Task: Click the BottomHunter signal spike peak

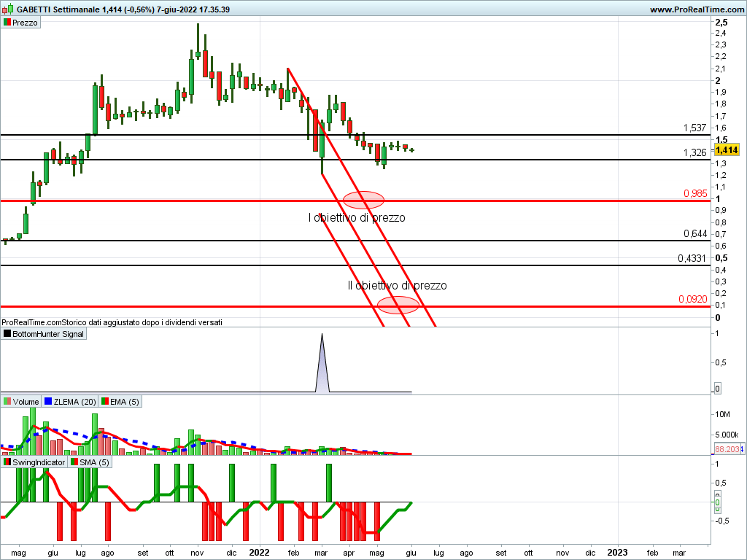Action: pos(322,335)
